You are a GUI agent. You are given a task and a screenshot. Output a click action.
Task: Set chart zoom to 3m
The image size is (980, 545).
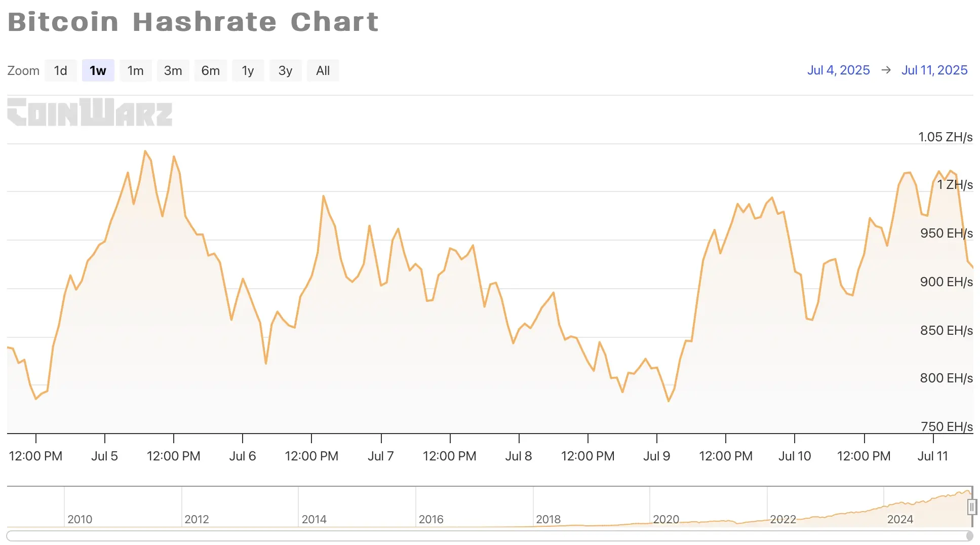pos(173,70)
